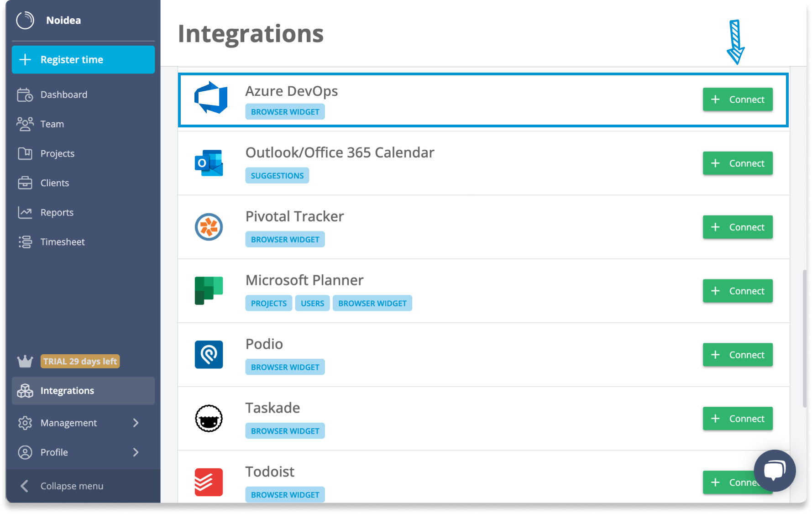Click the Taskade sheep icon
812x514 pixels.
point(209,419)
